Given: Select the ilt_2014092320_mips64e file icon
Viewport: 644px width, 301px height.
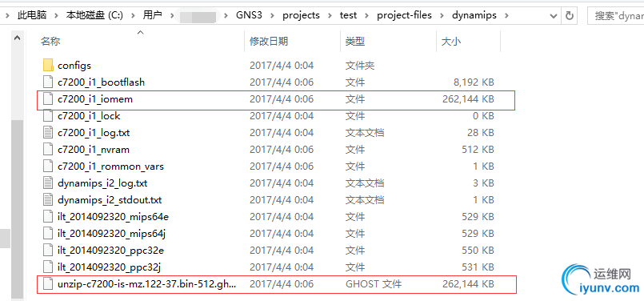Looking at the screenshot, I should pyautogui.click(x=48, y=216).
